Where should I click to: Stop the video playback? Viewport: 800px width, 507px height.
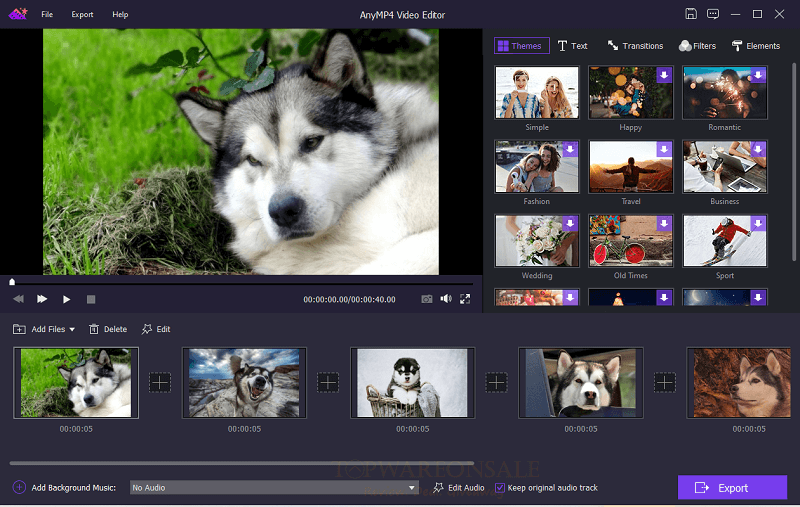(91, 299)
